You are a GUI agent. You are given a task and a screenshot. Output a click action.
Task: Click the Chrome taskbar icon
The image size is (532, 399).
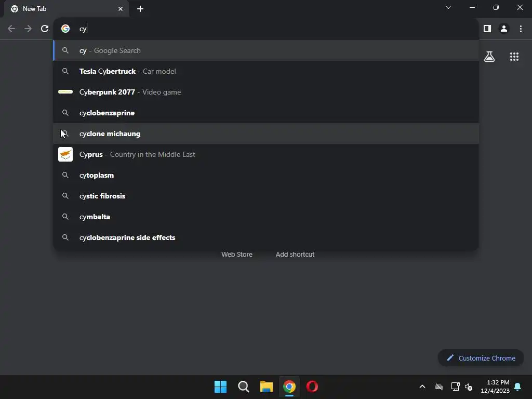(289, 387)
